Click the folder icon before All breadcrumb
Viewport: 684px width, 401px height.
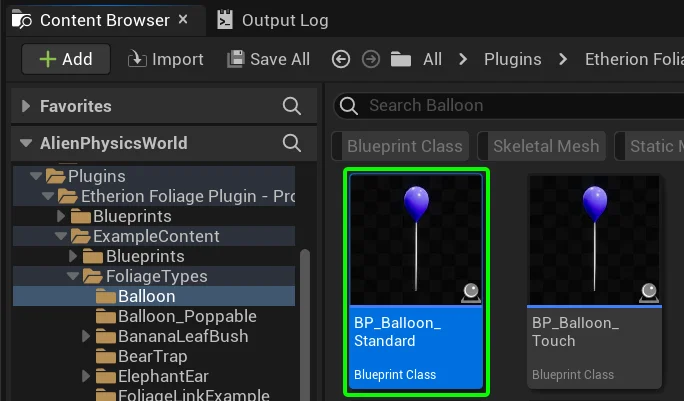tap(401, 60)
